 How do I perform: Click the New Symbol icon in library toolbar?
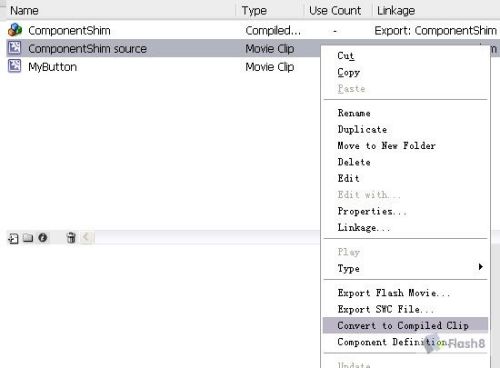tap(13, 238)
